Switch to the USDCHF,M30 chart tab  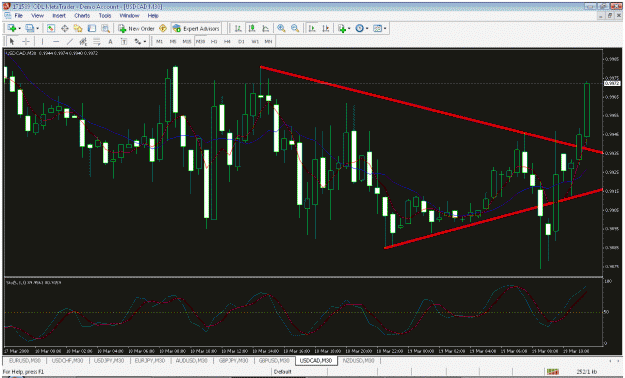pos(67,360)
